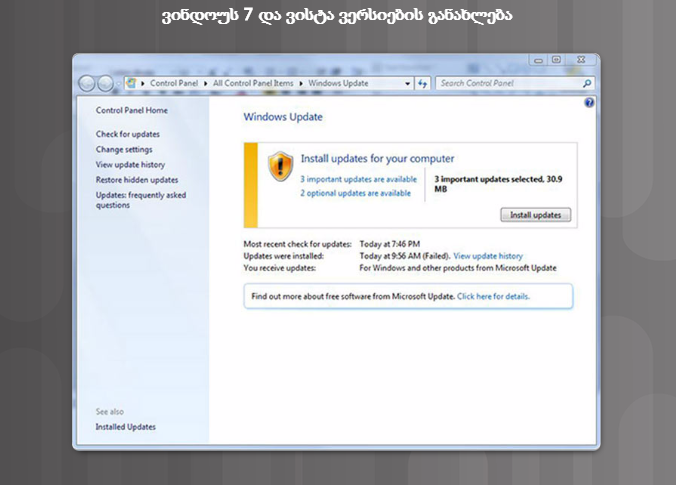Click the search magnifier icon
Viewport: 676px width, 485px height.
point(587,84)
